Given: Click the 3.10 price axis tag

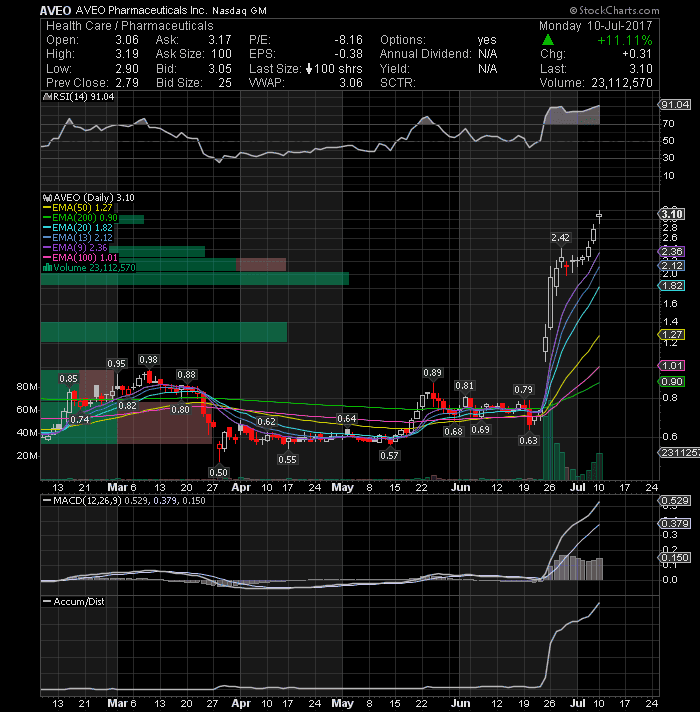Looking at the screenshot, I should pyautogui.click(x=671, y=214).
